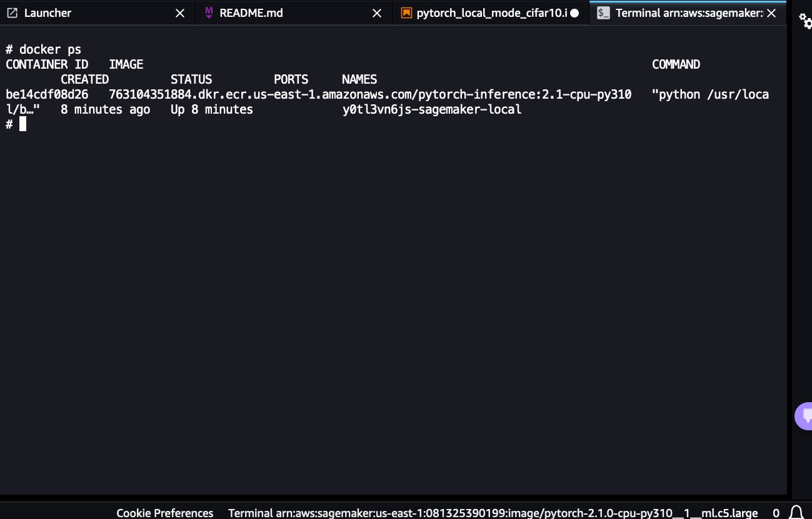Click the markdown icon on README.md tab
Viewport: 812px width, 519px height.
[x=209, y=12]
